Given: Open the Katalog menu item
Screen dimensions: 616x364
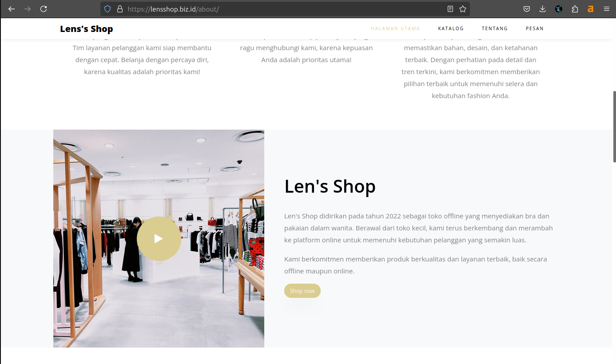Looking at the screenshot, I should tap(451, 28).
